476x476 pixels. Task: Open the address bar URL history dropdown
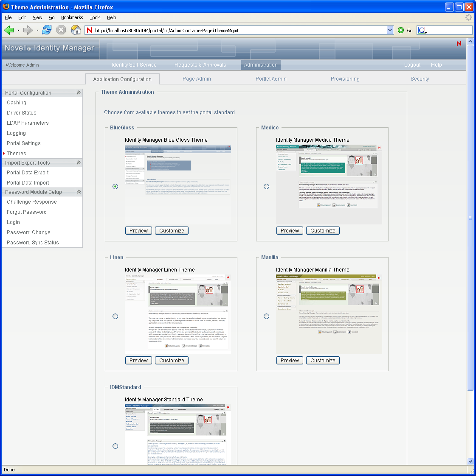click(390, 30)
